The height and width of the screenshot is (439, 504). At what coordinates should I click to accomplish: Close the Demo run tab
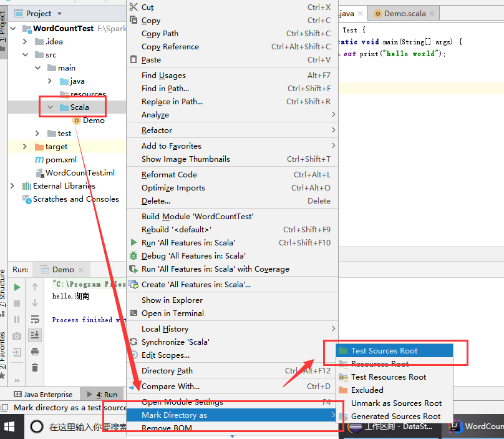pos(80,270)
